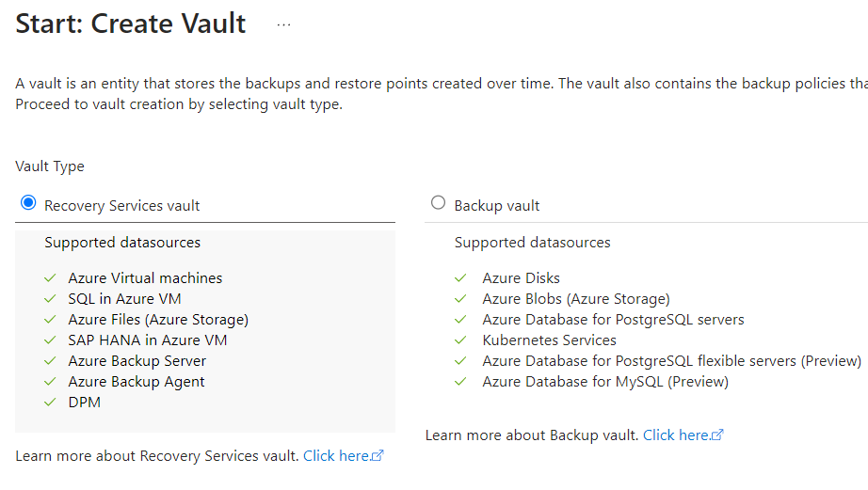Click checkmark icon beside Kubernetes Services

point(460,340)
